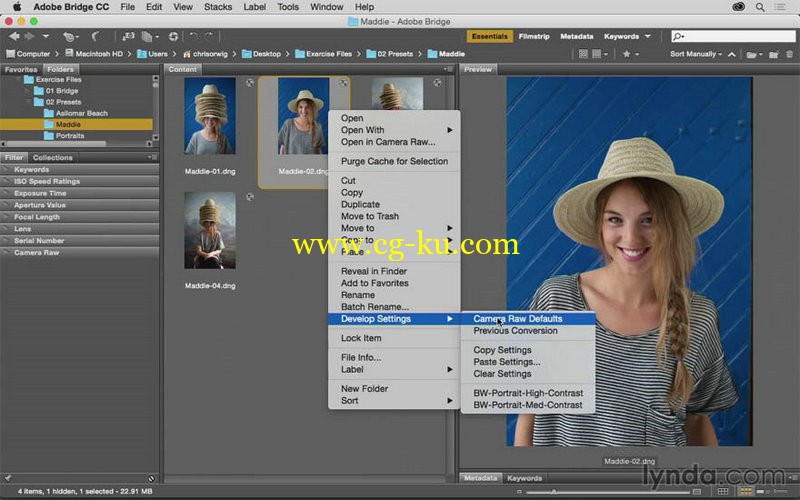Switch to Essentials workspace
Screen dimensions: 800x500
[489, 36]
